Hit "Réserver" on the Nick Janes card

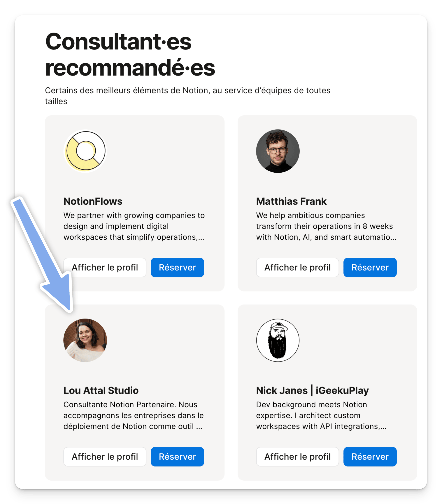(370, 457)
